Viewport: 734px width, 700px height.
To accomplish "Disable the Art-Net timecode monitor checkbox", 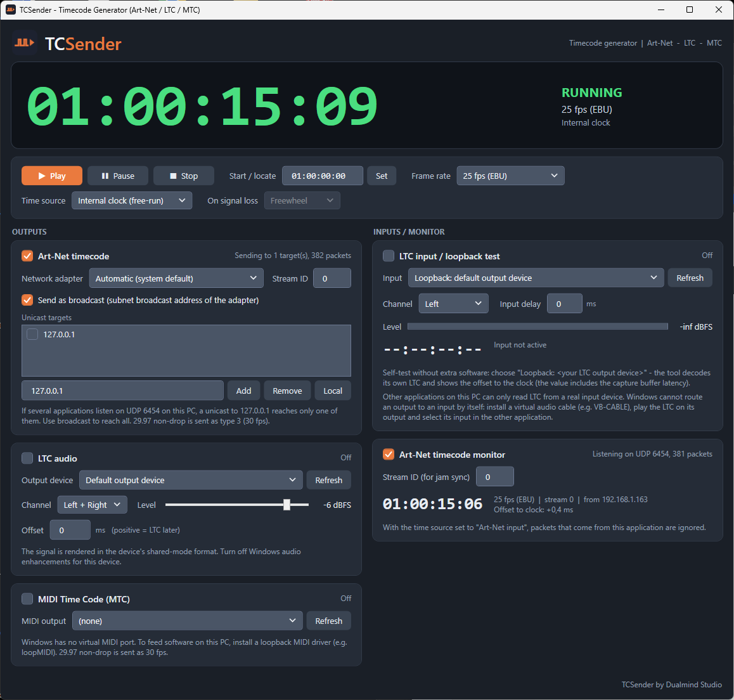I will [389, 455].
